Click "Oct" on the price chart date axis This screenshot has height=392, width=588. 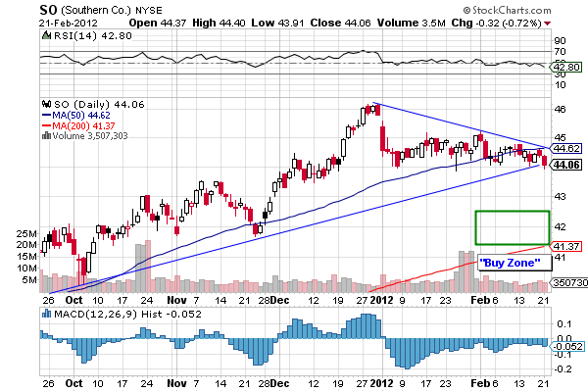tap(73, 300)
